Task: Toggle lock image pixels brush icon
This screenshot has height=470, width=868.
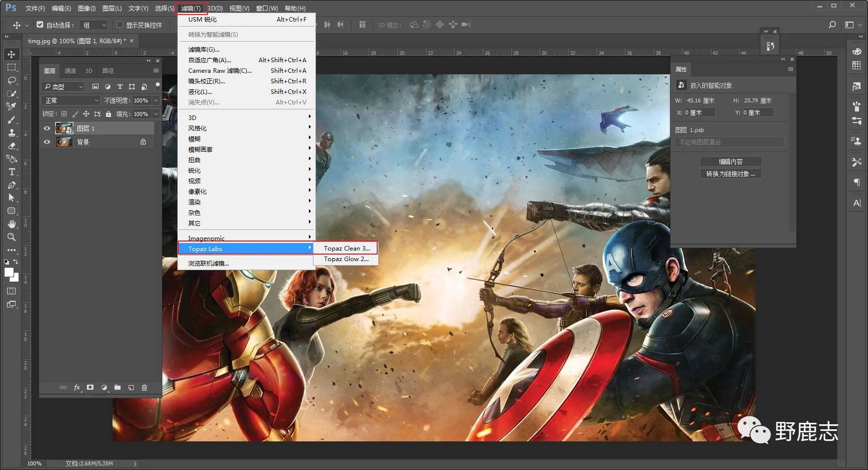Action: pyautogui.click(x=75, y=114)
